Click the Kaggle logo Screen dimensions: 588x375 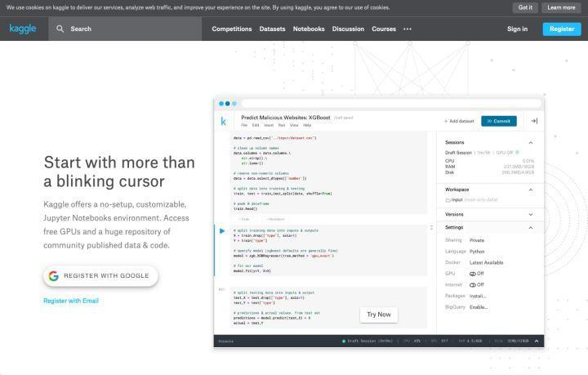[23, 29]
